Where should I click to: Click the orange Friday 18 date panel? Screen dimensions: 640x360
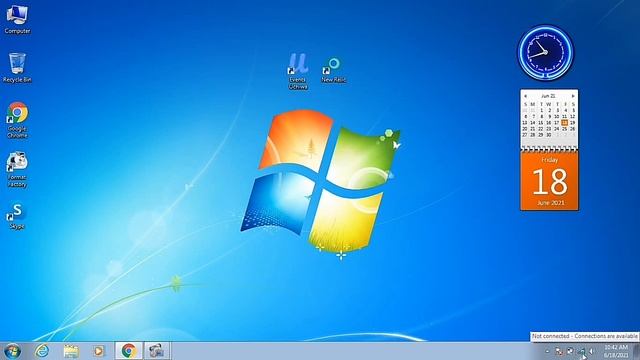[549, 180]
